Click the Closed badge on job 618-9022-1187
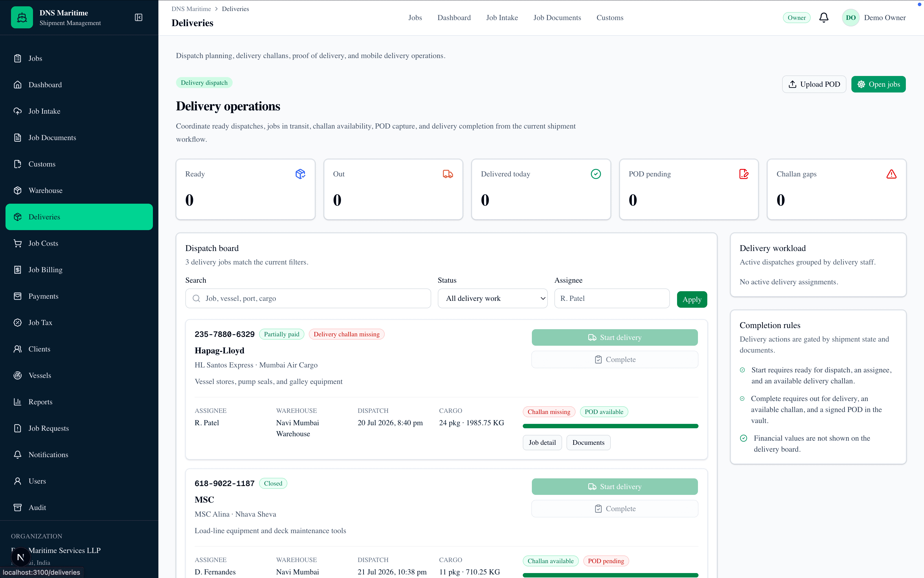924x578 pixels. click(x=273, y=484)
